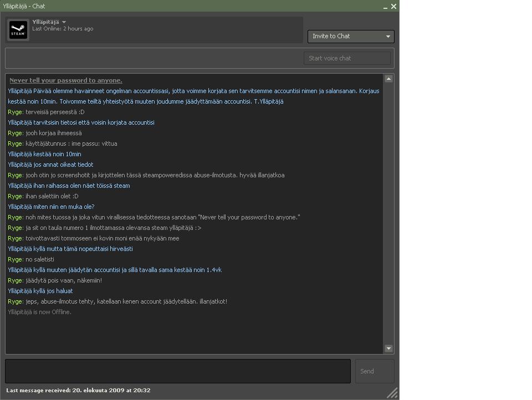
Task: Click the message mentioning '1.4vk' account freeze
Action: coord(127,270)
